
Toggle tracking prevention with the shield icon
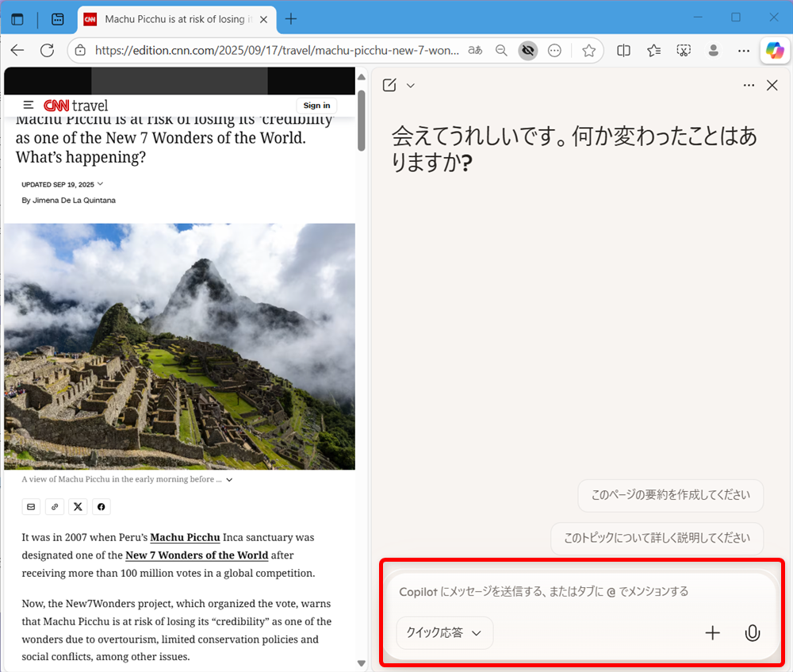point(528,50)
